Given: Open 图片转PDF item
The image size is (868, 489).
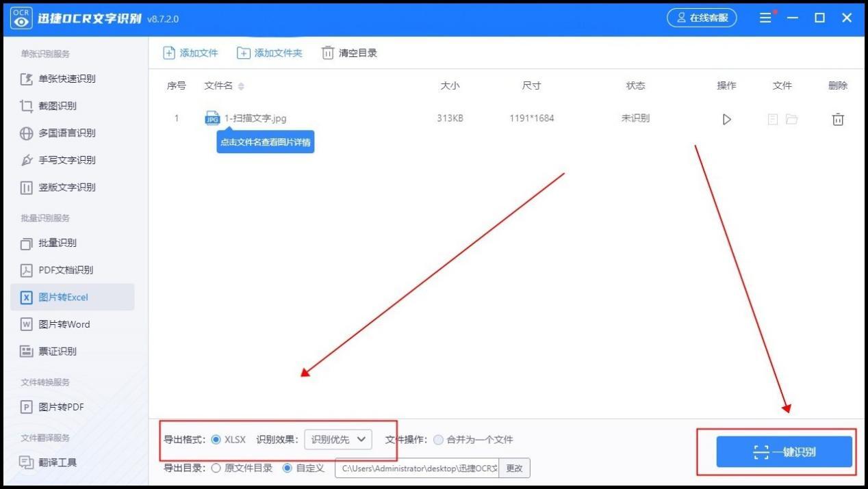Looking at the screenshot, I should [x=61, y=407].
